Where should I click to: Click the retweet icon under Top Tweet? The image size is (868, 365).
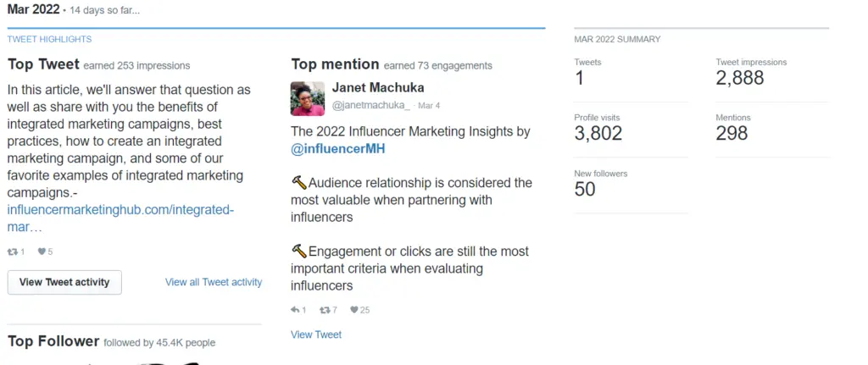(12, 252)
